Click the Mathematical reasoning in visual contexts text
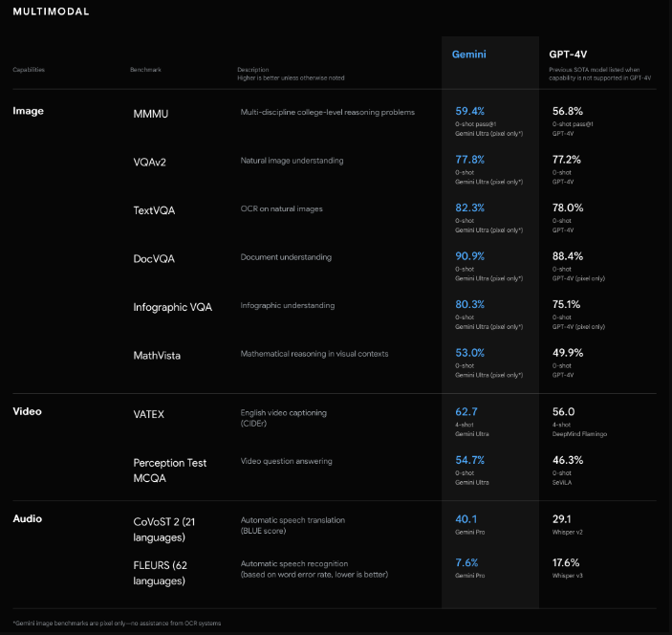Image resolution: width=672 pixels, height=635 pixels. pos(314,354)
